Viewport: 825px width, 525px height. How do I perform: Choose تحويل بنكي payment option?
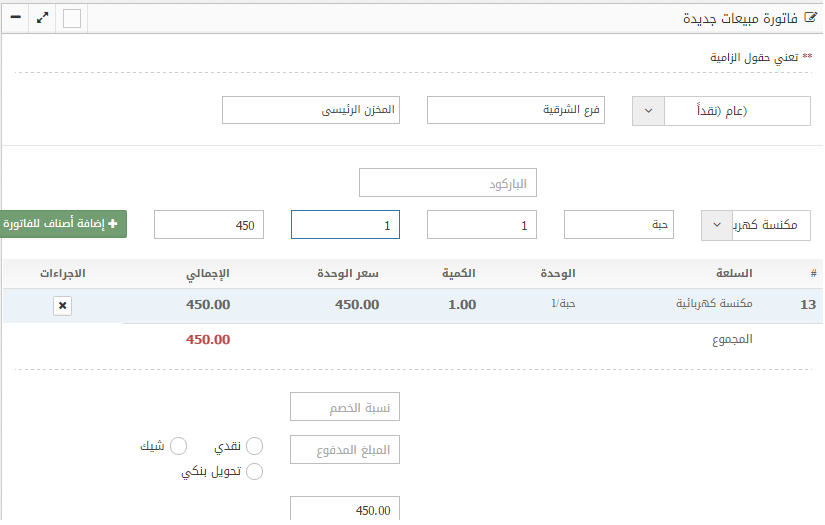254,472
